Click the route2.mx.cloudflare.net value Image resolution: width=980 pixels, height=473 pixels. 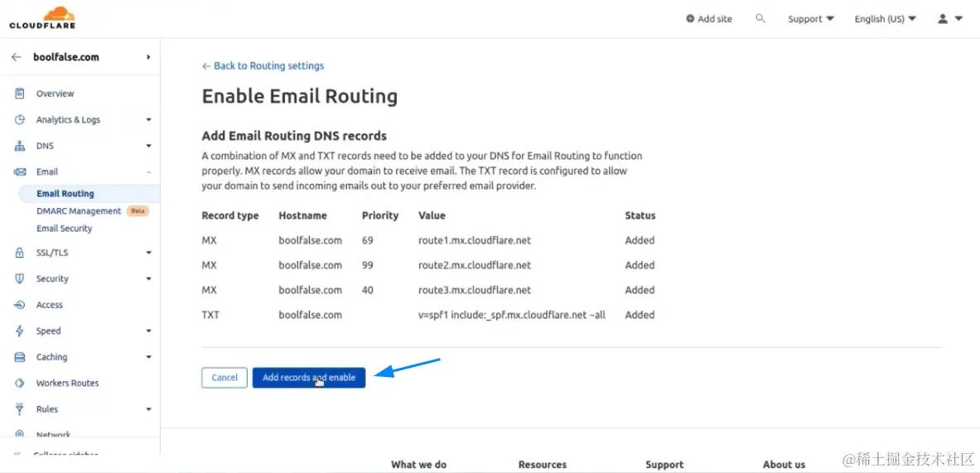pyautogui.click(x=475, y=265)
